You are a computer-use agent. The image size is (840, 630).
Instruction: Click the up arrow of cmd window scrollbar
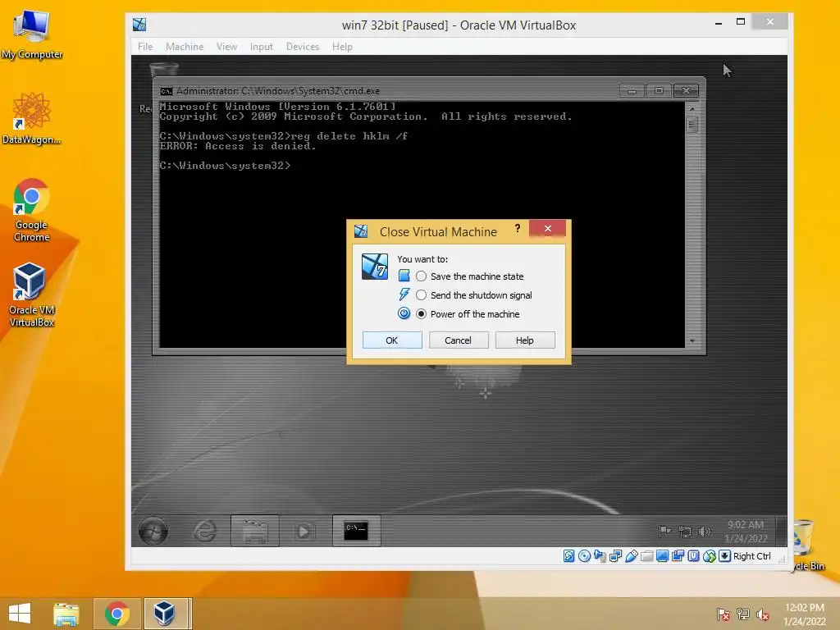tap(692, 109)
